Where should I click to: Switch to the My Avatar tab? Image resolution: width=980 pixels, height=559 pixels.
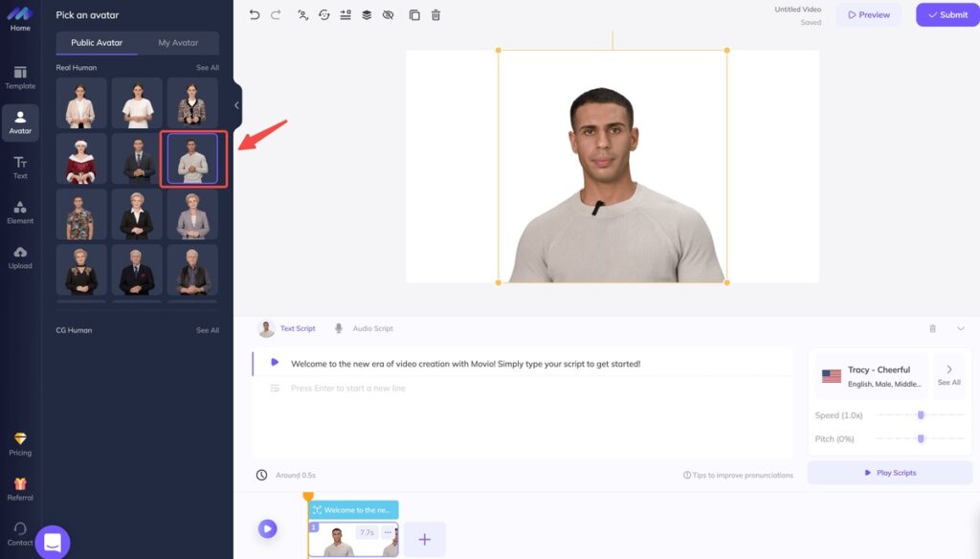coord(177,43)
